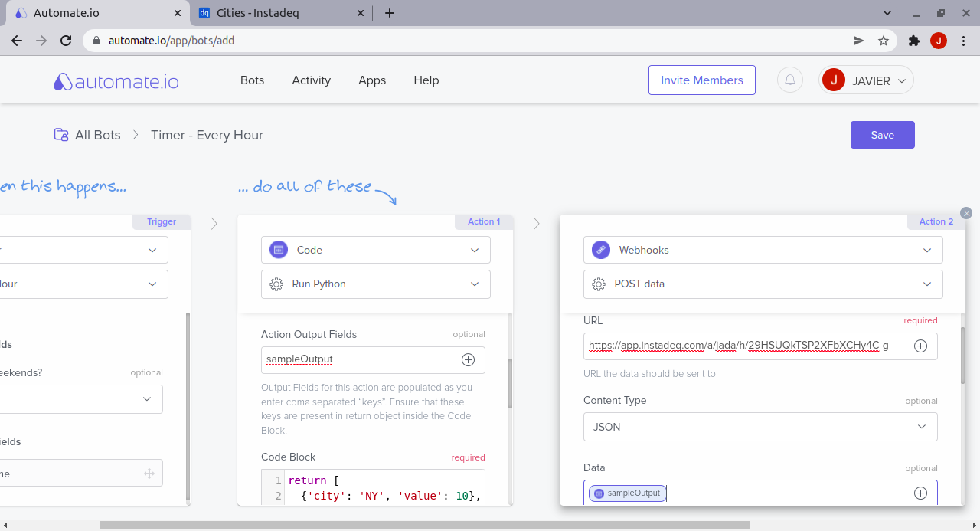The image size is (980, 531).
Task: Click the Action 2 label
Action: point(936,221)
